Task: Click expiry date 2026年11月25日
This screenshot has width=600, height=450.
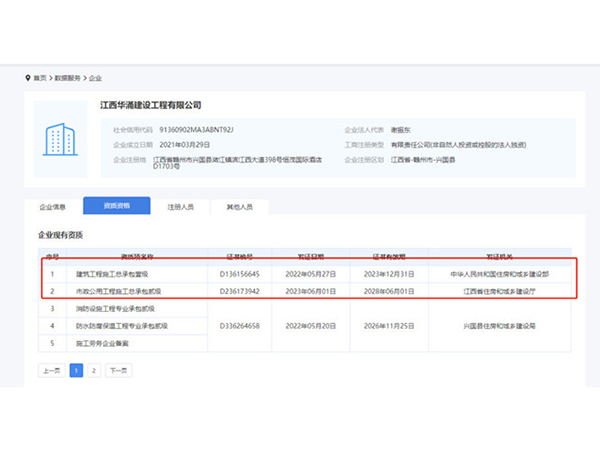Action: [389, 326]
